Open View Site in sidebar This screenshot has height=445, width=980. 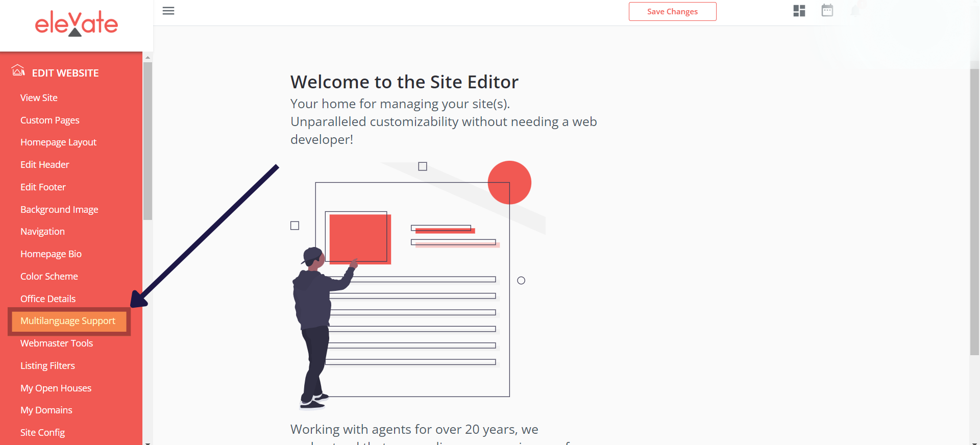(39, 98)
